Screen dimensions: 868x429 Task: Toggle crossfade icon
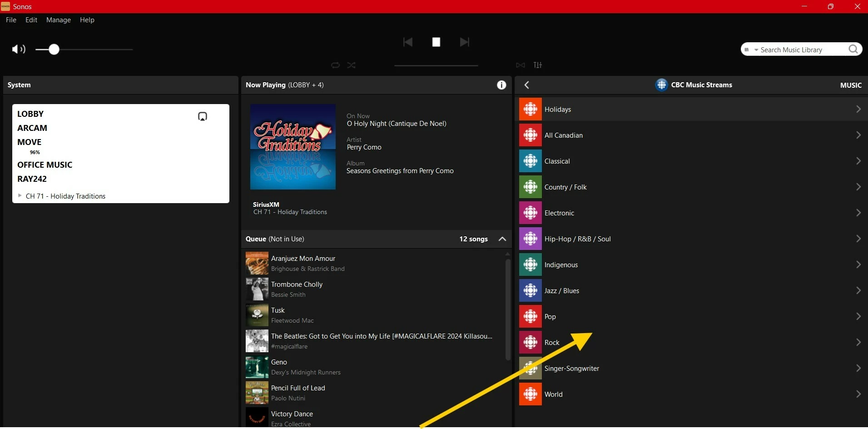[x=521, y=65]
